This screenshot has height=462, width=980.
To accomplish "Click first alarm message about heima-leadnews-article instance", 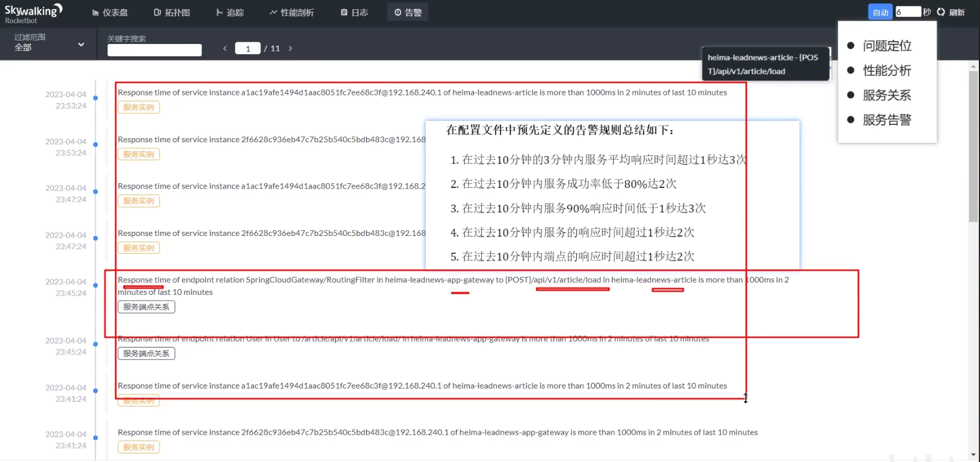I will pos(422,93).
